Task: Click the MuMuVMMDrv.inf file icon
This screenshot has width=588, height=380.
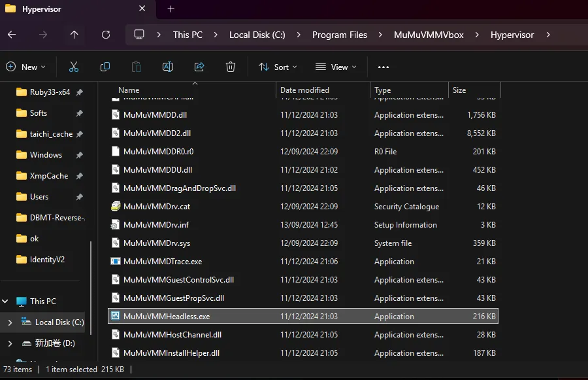Action: pyautogui.click(x=115, y=224)
